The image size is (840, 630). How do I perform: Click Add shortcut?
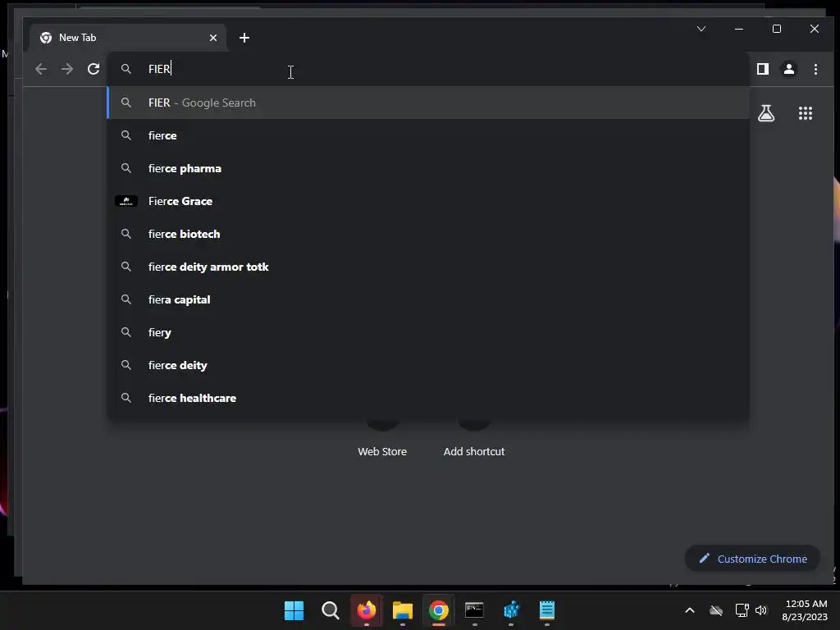[474, 452]
